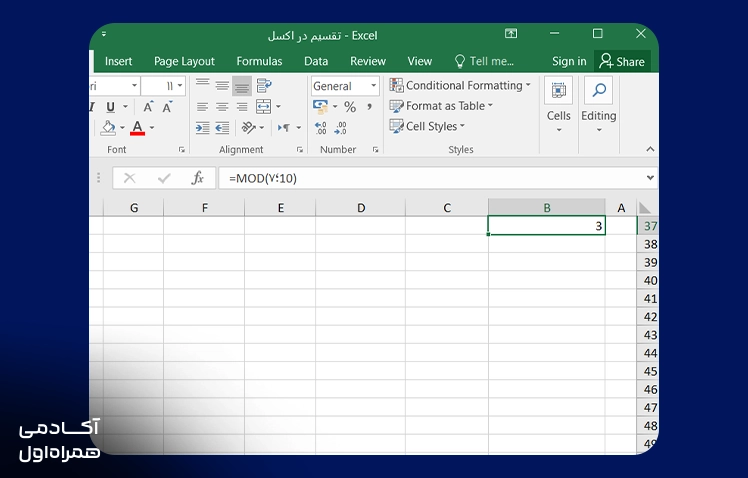Screen dimensions: 748x478
Task: Apply Percent Style icon
Action: tap(350, 107)
